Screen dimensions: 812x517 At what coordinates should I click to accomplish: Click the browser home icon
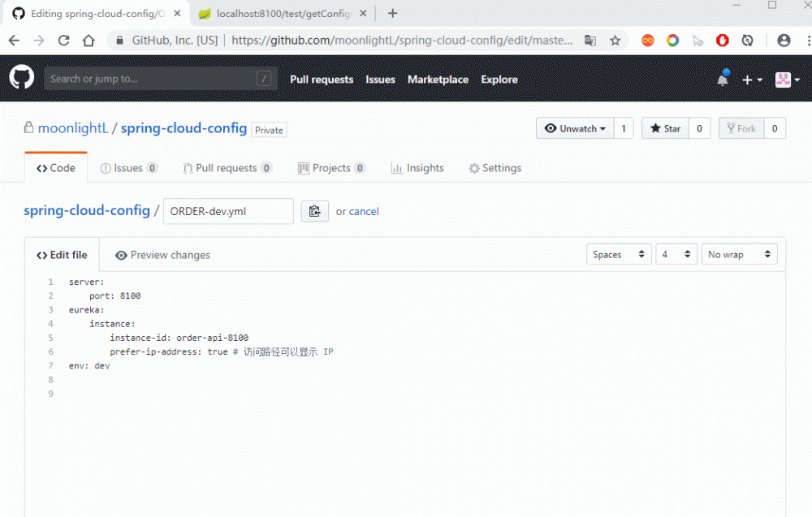[x=89, y=40]
